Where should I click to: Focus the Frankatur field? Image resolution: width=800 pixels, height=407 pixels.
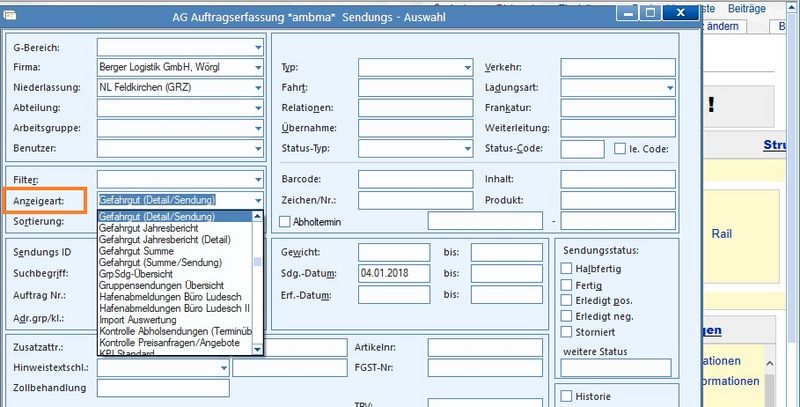[x=618, y=108]
